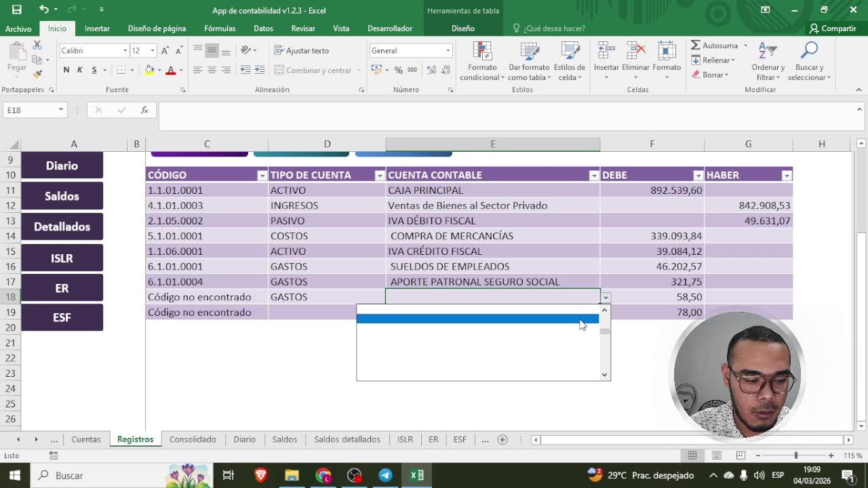
Task: Click the Format Painter brush icon
Action: 37,74
